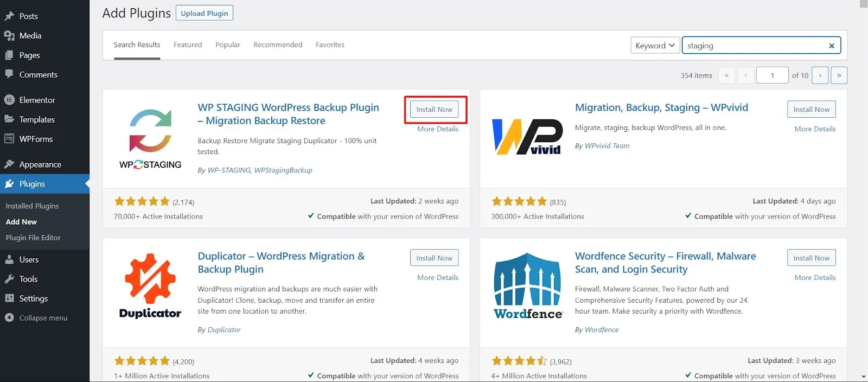Viewport: 868px width, 382px height.
Task: Click the Templates folder icon
Action: pos(9,119)
